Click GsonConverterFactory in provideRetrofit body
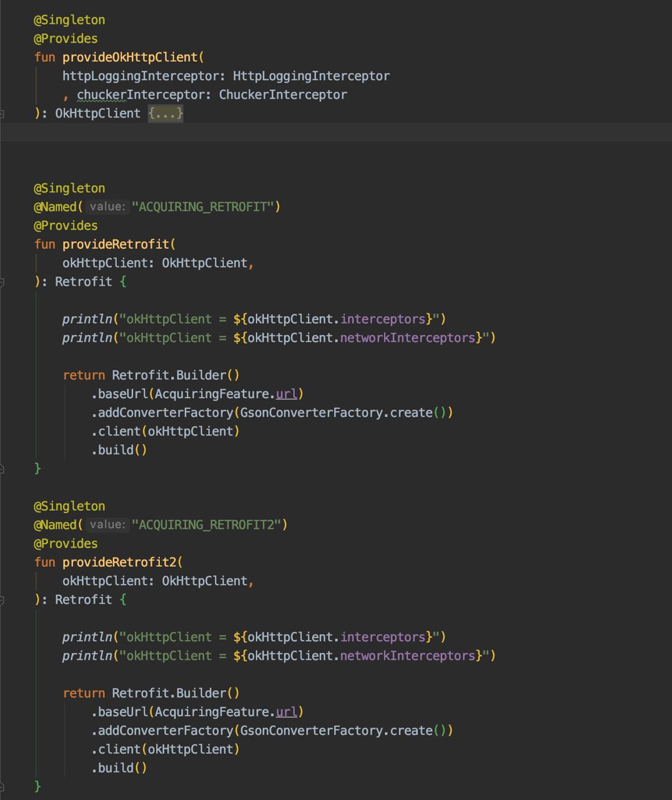The image size is (672, 800). pos(311,412)
